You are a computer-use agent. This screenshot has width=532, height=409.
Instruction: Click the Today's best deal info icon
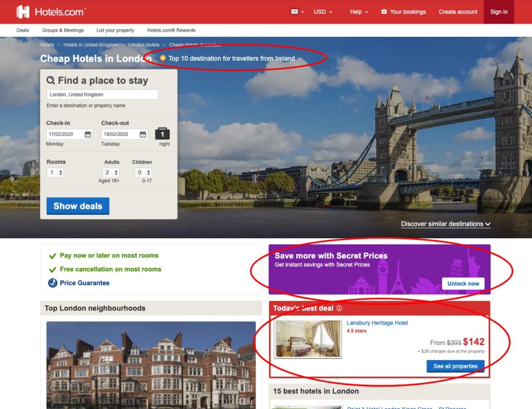coord(339,308)
